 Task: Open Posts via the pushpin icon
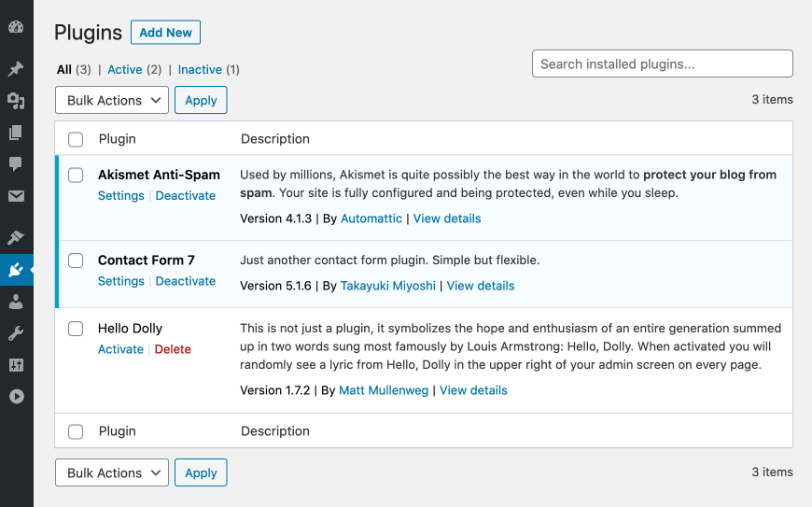pyautogui.click(x=16, y=68)
